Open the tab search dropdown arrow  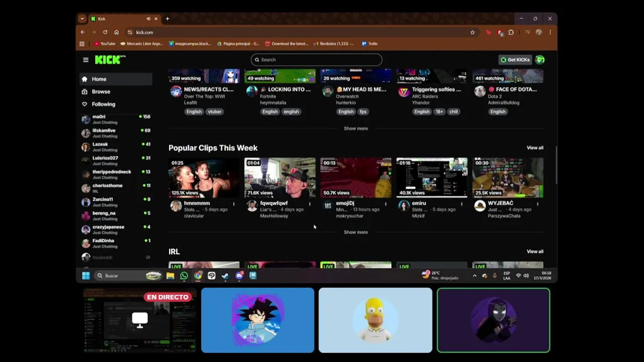tap(82, 19)
